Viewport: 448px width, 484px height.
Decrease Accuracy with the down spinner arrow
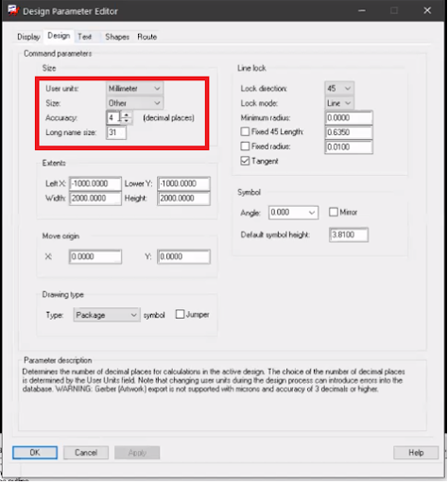[127, 121]
